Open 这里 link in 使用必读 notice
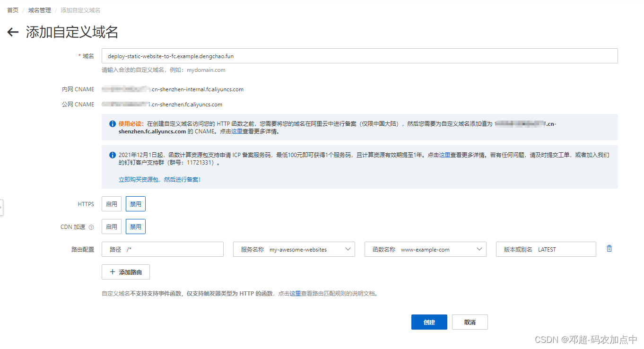 tap(237, 131)
